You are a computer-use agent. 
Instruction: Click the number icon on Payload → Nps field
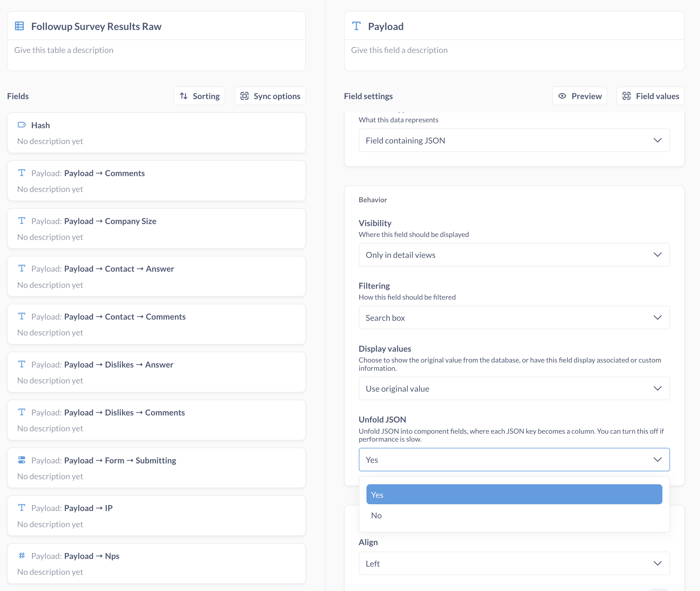click(21, 555)
